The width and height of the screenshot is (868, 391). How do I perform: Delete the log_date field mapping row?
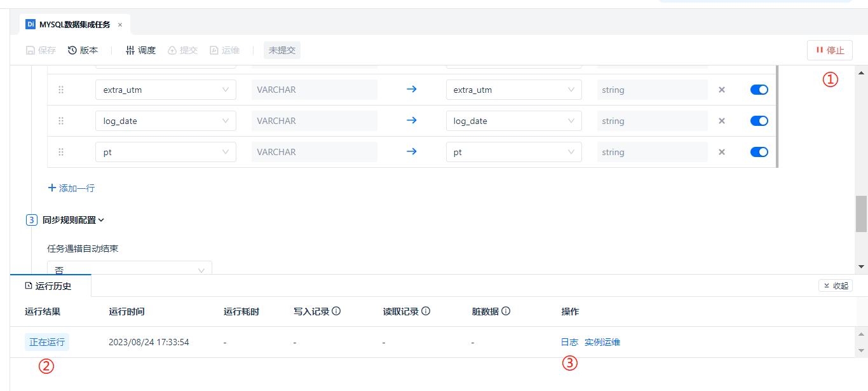coord(721,121)
